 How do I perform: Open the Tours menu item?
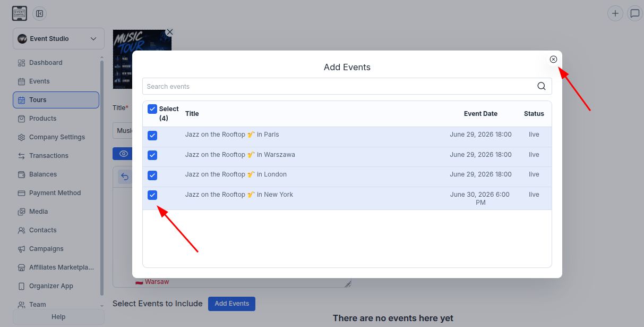click(56, 100)
